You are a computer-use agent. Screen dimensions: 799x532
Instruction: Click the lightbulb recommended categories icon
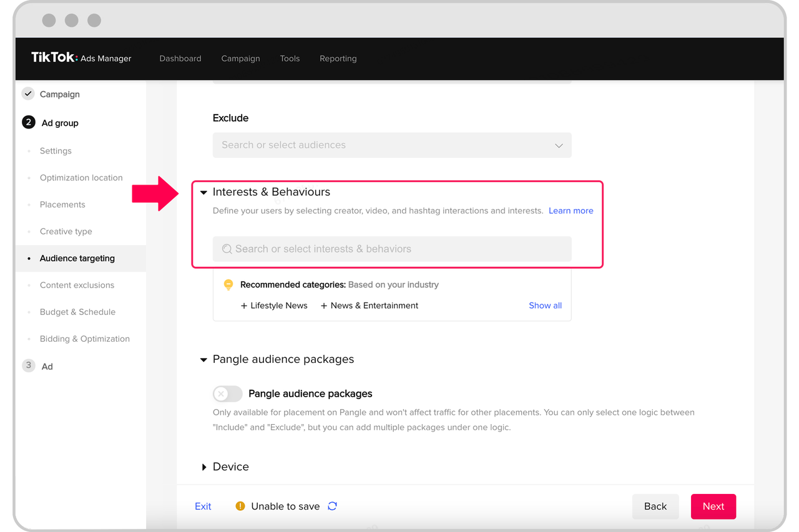(x=228, y=284)
